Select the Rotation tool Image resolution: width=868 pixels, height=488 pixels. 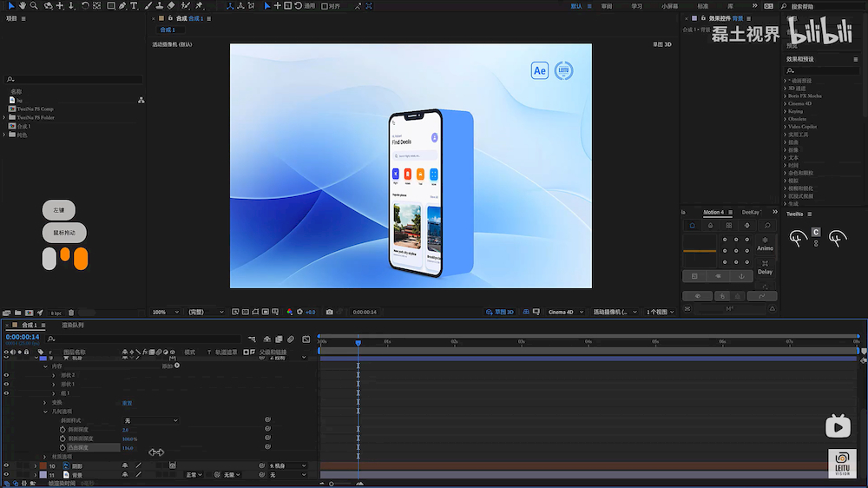[85, 5]
